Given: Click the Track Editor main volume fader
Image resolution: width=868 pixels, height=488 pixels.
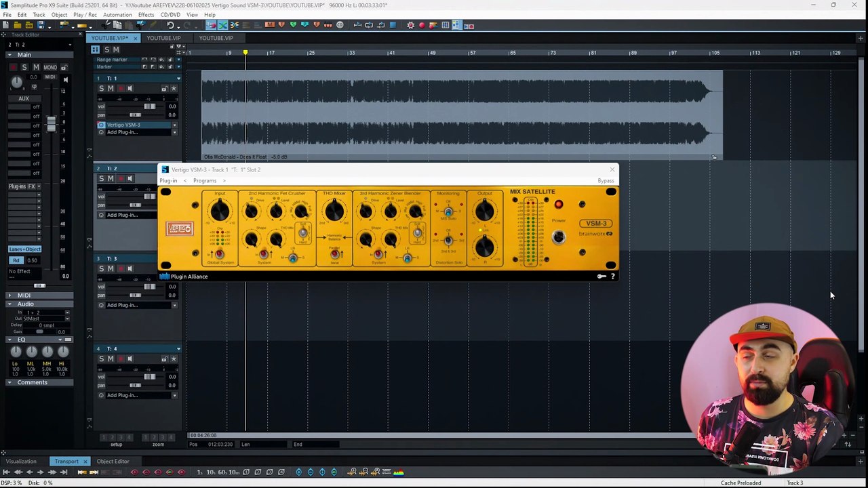Looking at the screenshot, I should coord(51,125).
